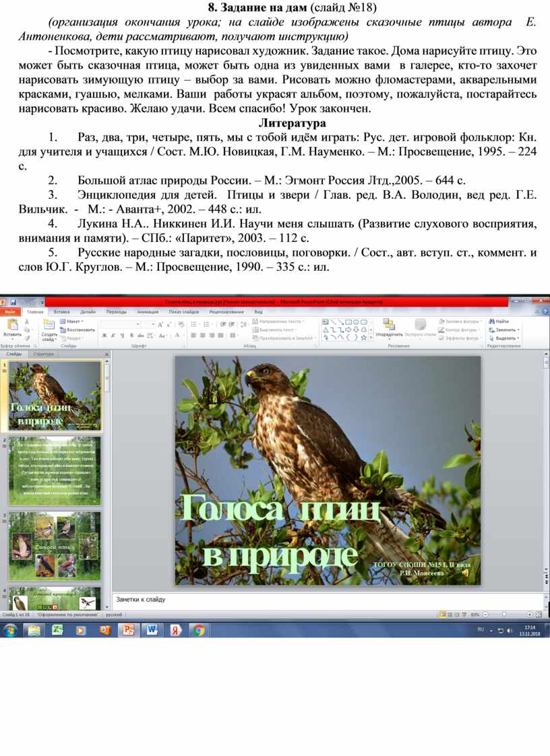Switch to Normal view in status bar
This screenshot has width=550, height=756.
point(443,615)
